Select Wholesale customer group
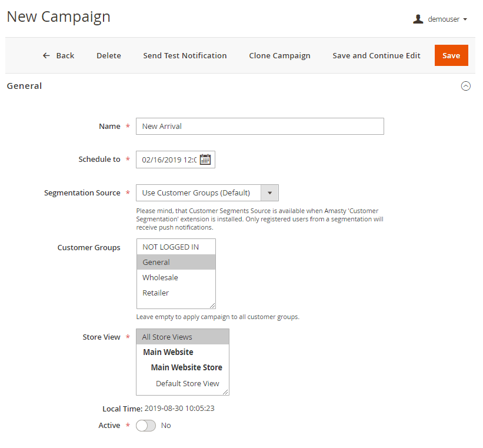The width and height of the screenshot is (483, 448). click(160, 278)
